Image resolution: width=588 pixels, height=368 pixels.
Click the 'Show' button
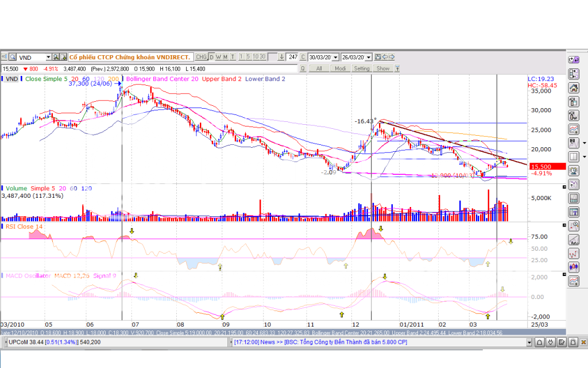383,68
